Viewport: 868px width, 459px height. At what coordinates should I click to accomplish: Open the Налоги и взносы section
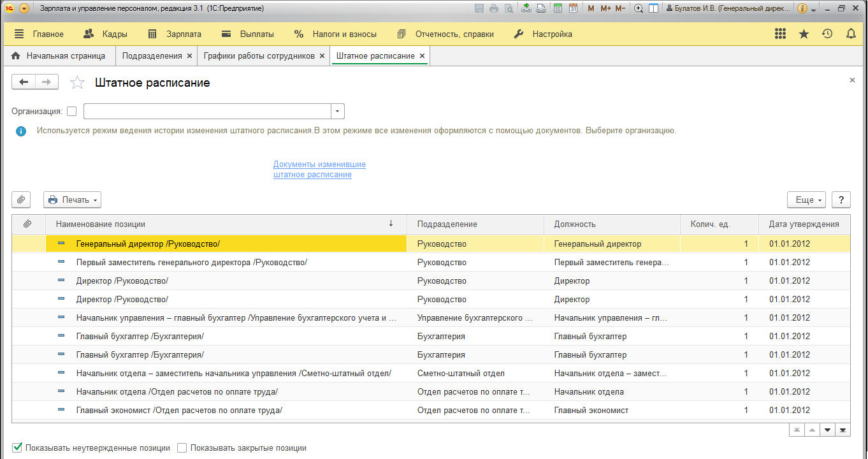336,34
